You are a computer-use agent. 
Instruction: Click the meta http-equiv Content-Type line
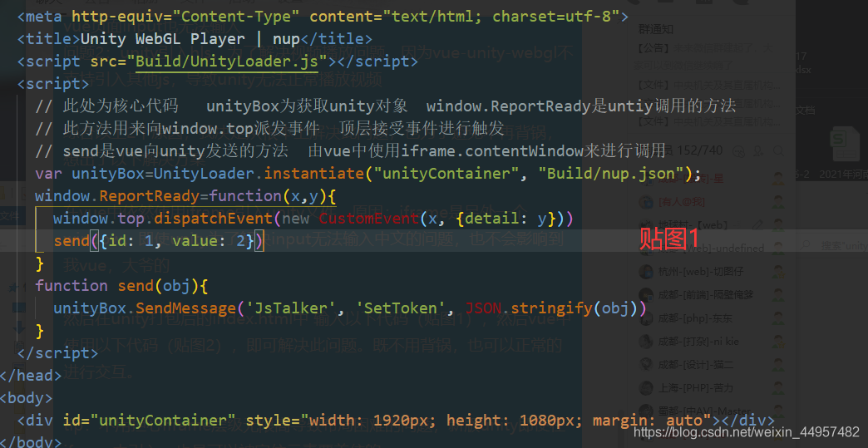323,16
